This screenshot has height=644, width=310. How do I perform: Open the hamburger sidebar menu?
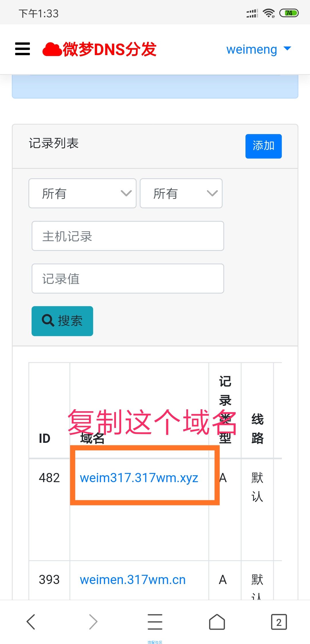tap(22, 49)
